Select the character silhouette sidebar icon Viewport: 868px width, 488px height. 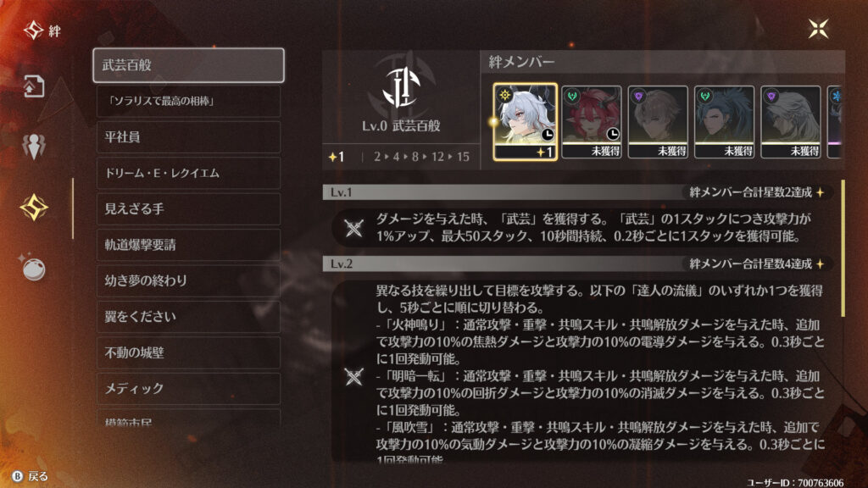[34, 146]
